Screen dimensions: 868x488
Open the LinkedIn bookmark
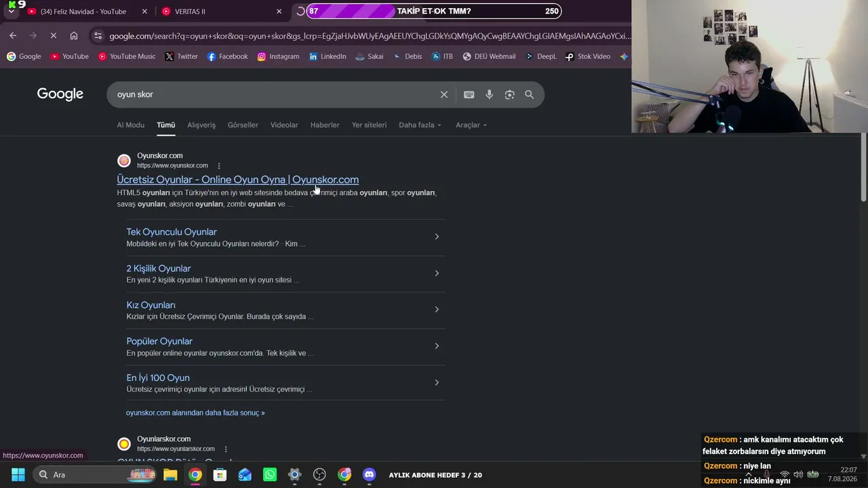click(x=328, y=57)
